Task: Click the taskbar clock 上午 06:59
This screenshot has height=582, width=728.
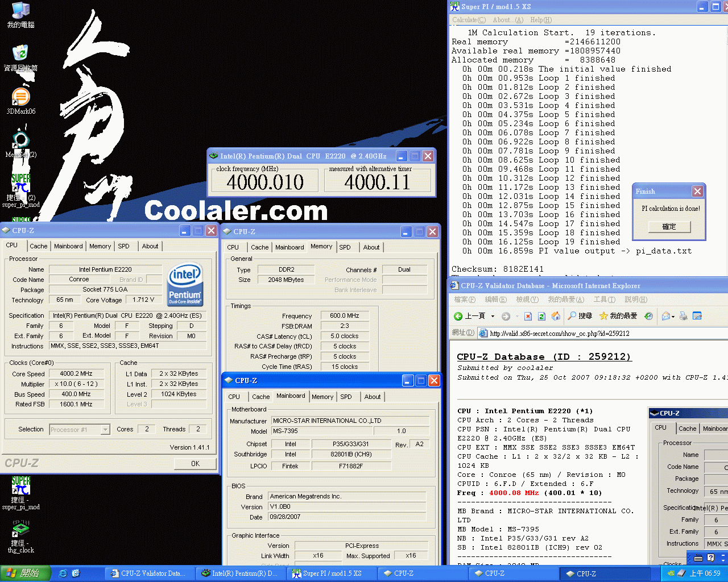Action: click(705, 573)
